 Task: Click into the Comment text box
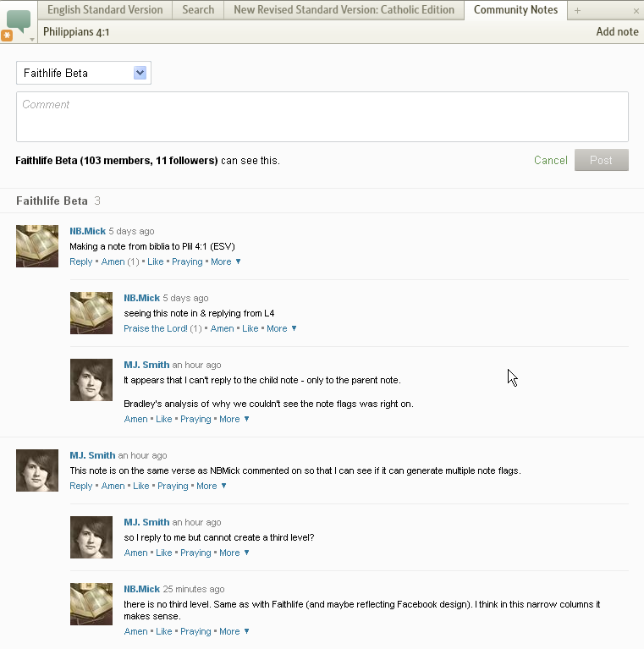click(322, 117)
